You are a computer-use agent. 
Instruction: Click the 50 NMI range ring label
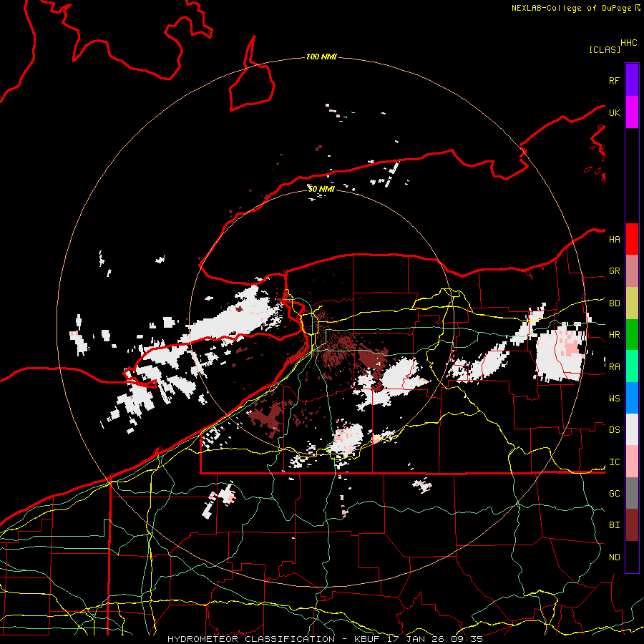click(321, 189)
